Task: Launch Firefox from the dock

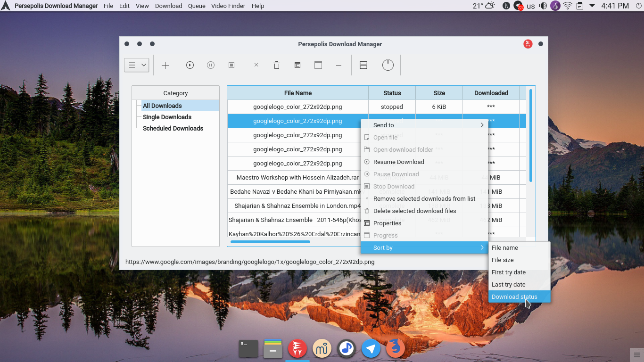Action: coord(396,348)
